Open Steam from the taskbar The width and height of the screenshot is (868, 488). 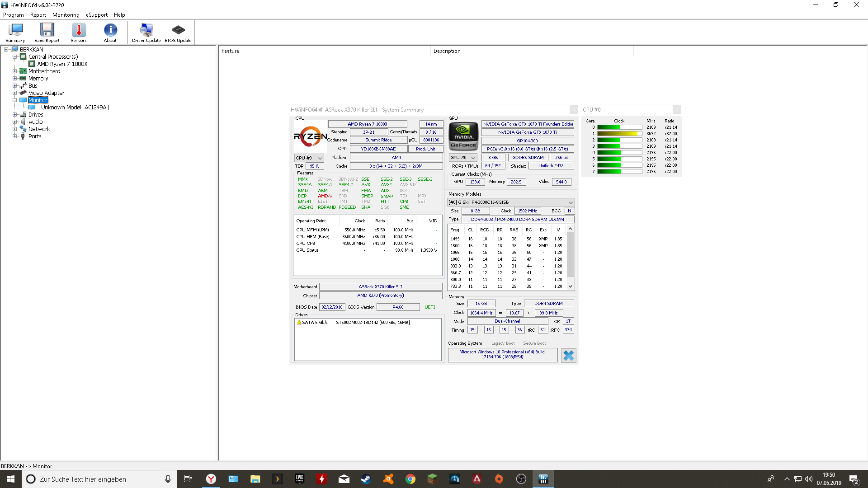pos(366,479)
